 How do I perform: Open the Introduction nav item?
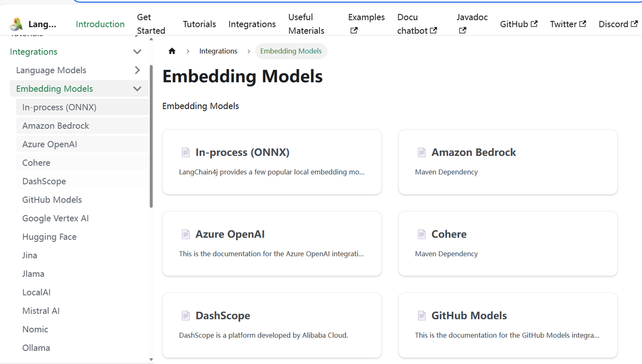point(100,24)
